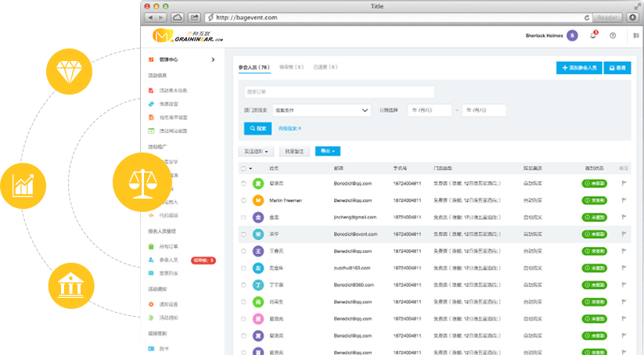
Task: Switch to the 参会人员 (78) tab
Action: 254,67
